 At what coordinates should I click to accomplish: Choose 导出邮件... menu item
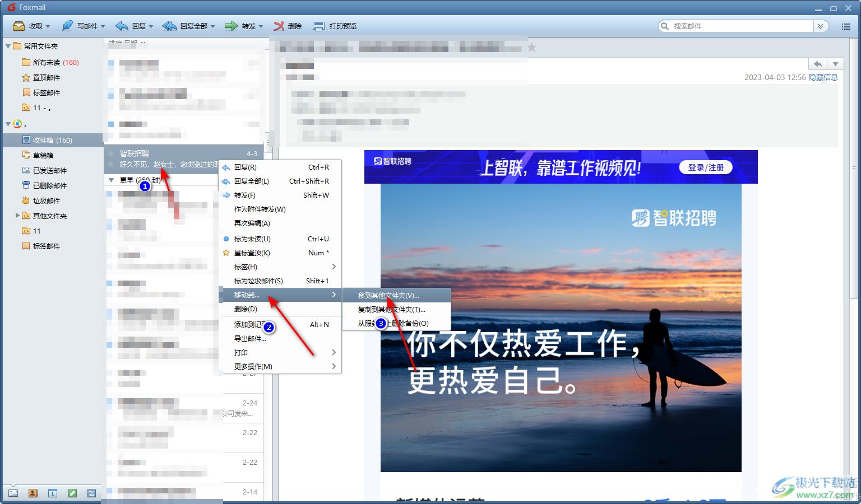(x=280, y=338)
